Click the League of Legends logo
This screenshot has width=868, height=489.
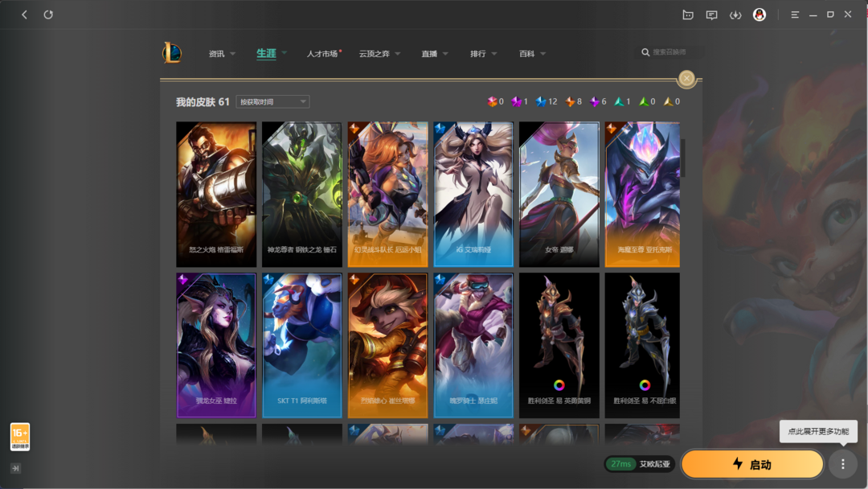click(x=172, y=53)
